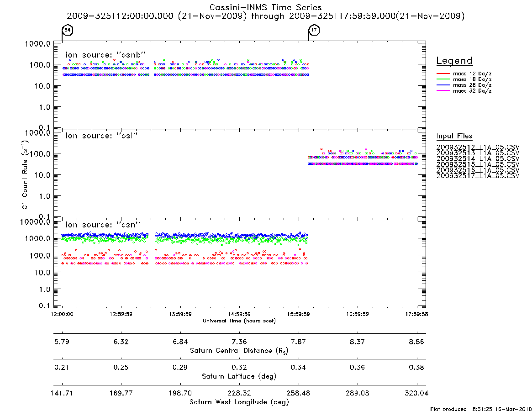Click the 15:59:59 time tick label

click(x=298, y=314)
